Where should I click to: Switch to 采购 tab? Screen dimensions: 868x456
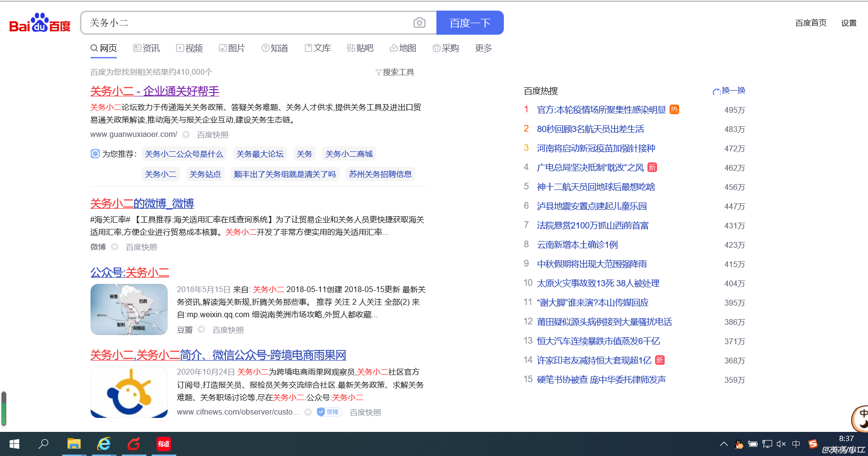446,48
